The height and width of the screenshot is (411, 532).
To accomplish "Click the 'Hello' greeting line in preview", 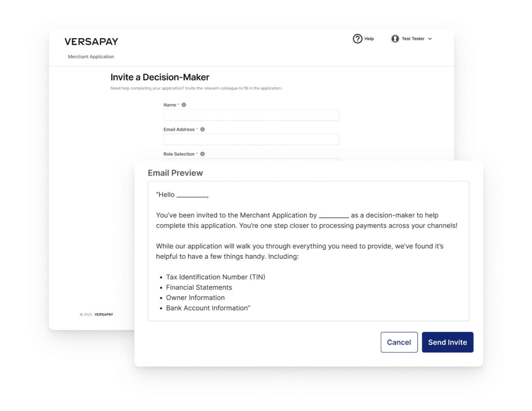I will click(182, 195).
